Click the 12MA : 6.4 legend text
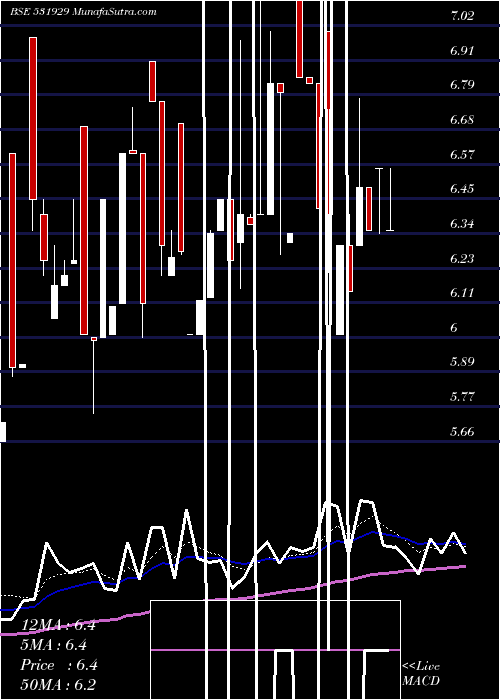500x700 pixels. pos(58,625)
